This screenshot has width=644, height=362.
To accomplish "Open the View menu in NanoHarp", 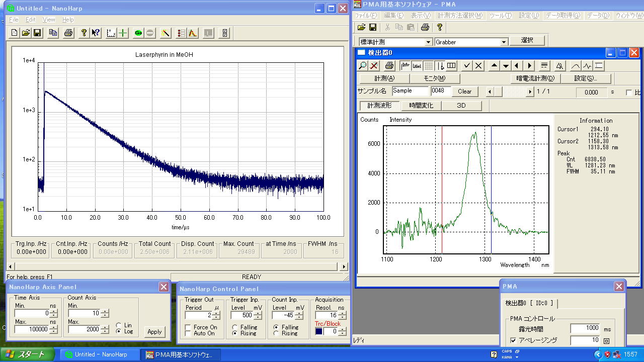I will pyautogui.click(x=49, y=20).
